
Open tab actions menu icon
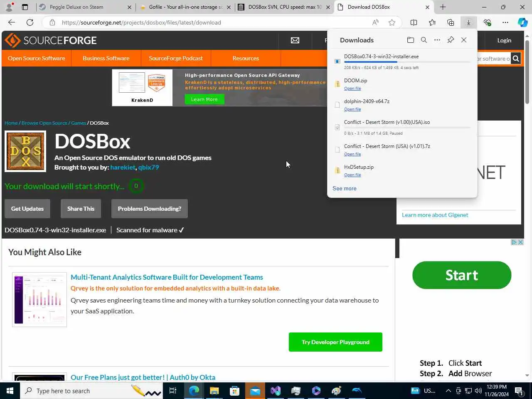[x=25, y=7]
